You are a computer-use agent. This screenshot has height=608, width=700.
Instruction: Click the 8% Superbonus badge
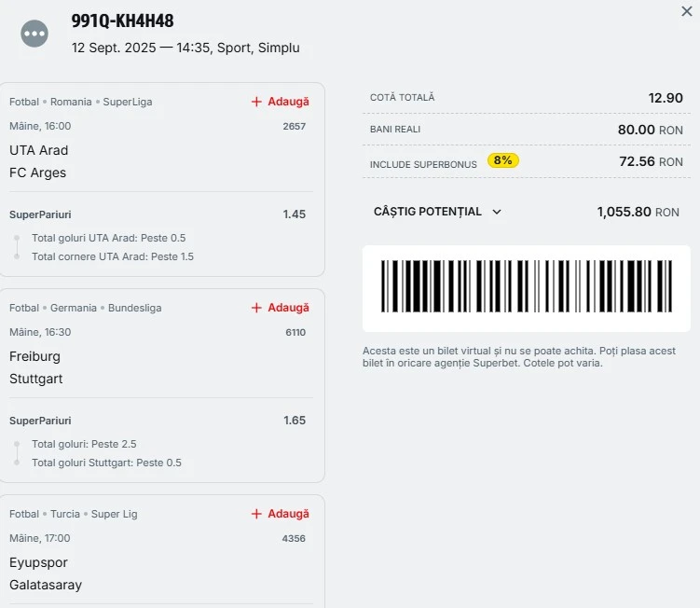[502, 160]
